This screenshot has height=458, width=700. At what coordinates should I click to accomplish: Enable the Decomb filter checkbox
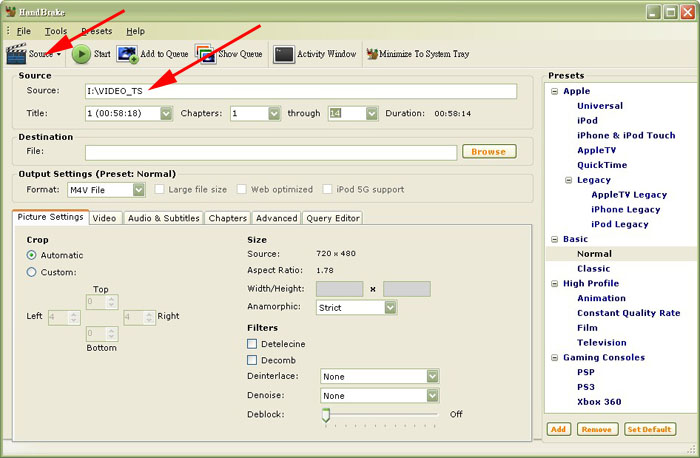point(252,359)
